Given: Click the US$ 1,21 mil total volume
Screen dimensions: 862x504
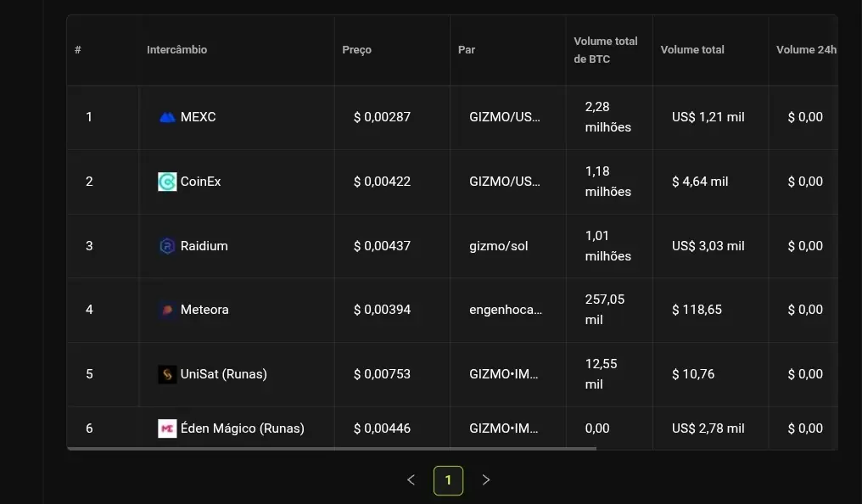Looking at the screenshot, I should coord(708,117).
